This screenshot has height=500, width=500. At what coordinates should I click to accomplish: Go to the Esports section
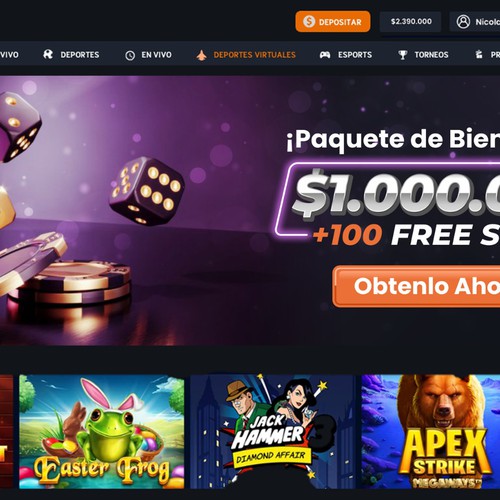point(355,55)
